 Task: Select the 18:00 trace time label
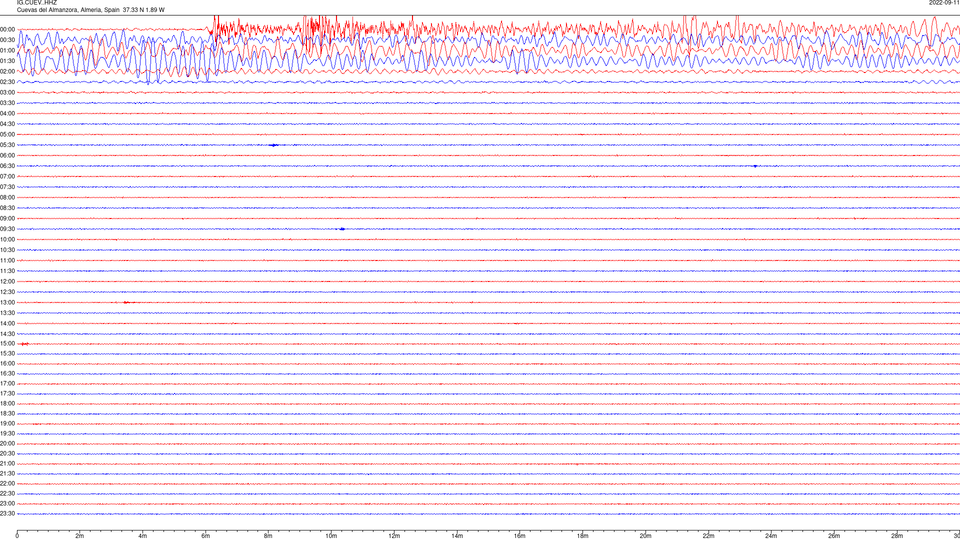[x=7, y=404]
